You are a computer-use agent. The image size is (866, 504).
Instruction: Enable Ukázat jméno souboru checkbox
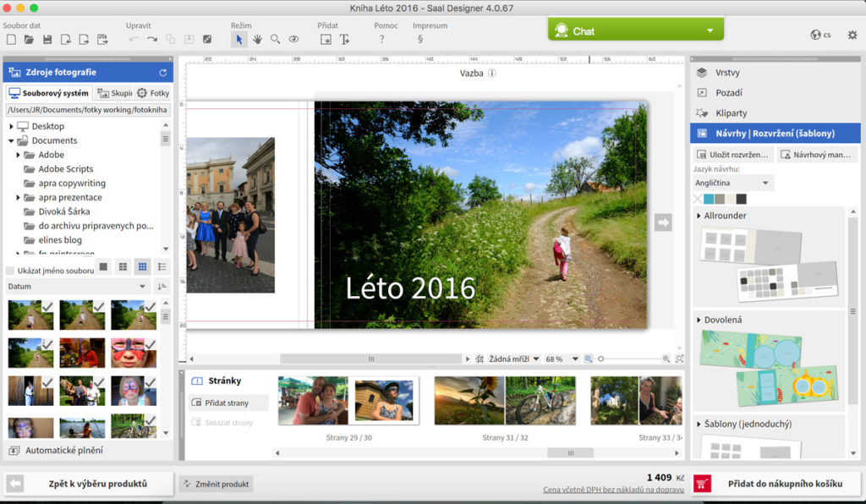click(10, 271)
